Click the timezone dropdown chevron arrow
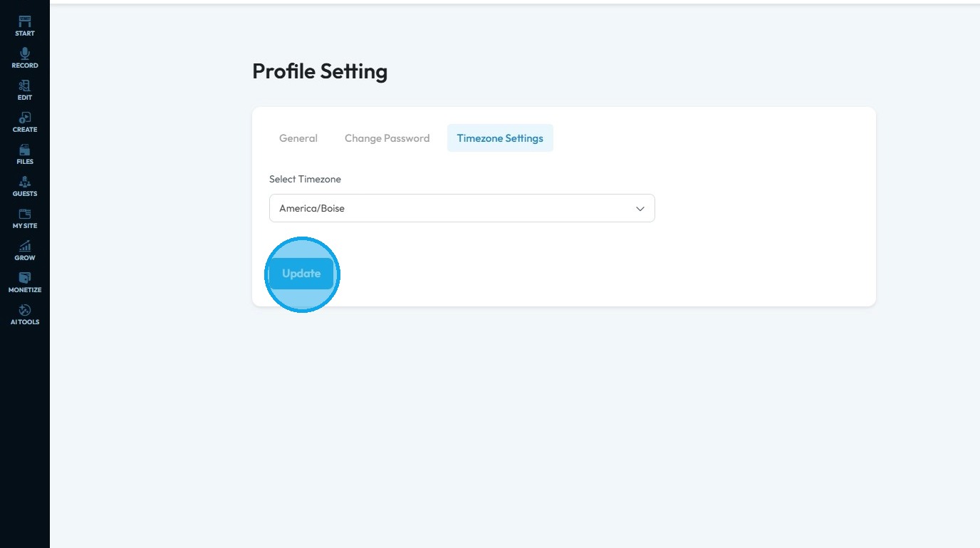 [x=640, y=209]
